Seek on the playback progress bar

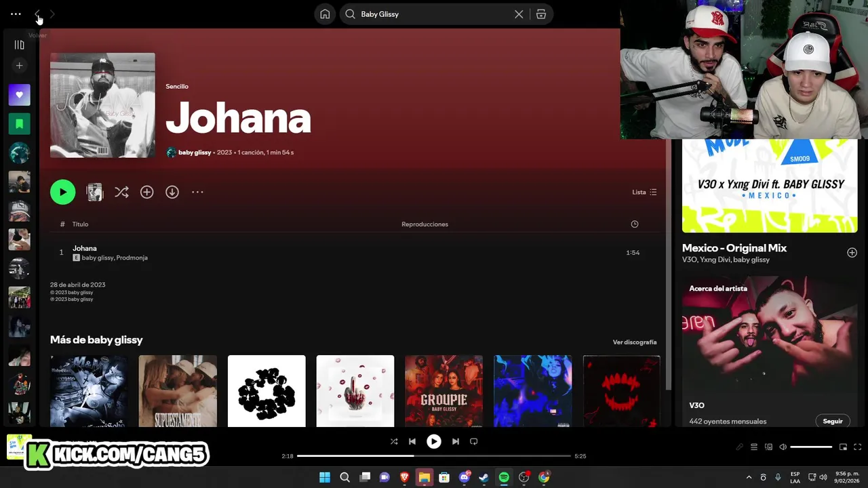pyautogui.click(x=434, y=456)
